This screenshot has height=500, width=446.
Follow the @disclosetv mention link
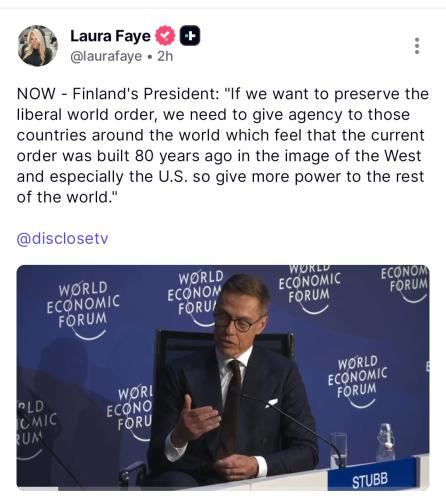click(x=62, y=239)
